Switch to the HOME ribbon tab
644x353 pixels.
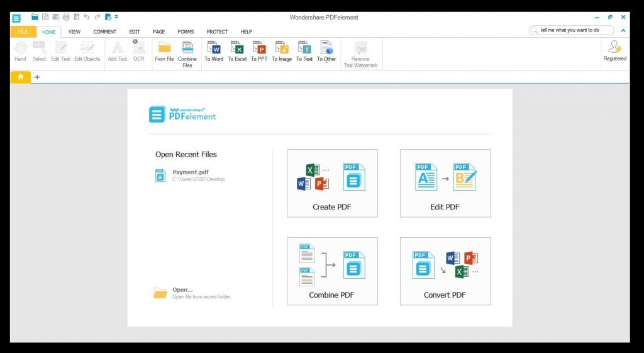[49, 31]
